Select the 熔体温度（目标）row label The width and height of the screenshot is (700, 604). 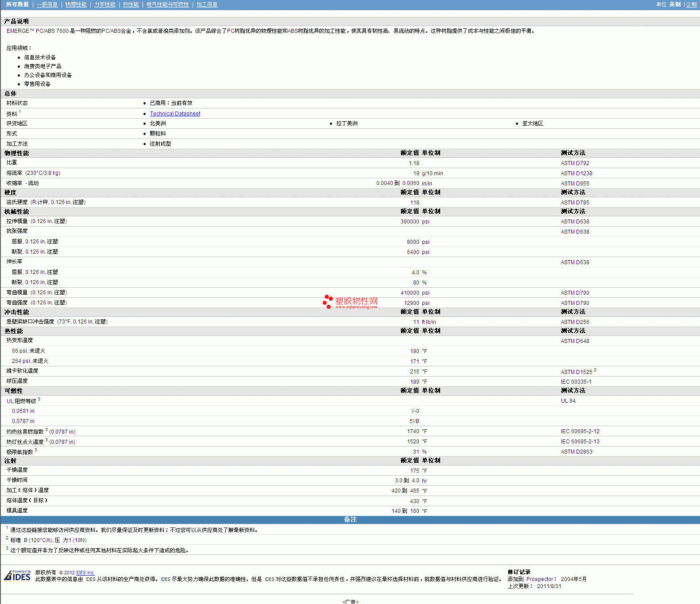[27, 500]
